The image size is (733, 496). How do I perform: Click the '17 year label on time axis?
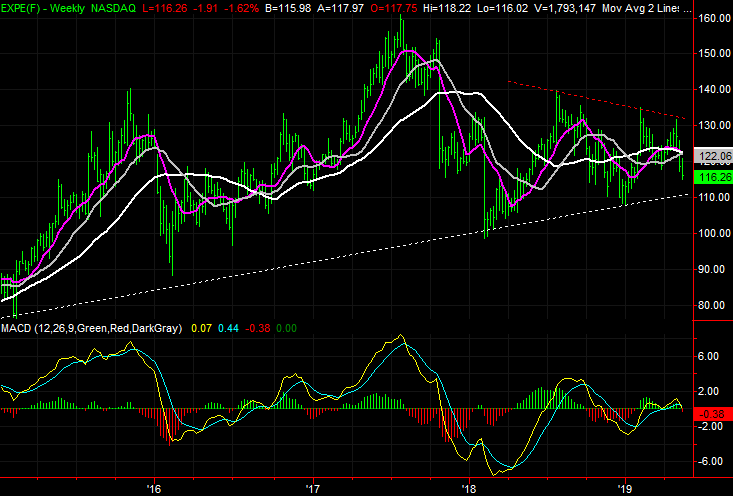312,489
